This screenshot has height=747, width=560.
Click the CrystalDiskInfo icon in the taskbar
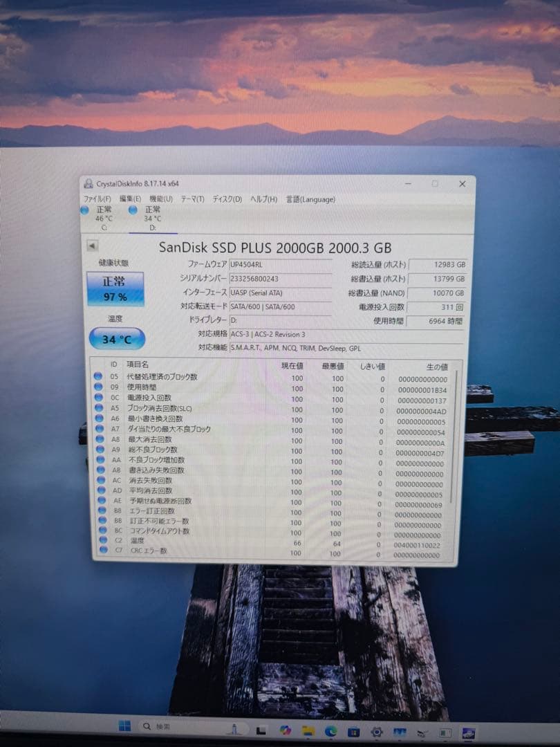[469, 733]
